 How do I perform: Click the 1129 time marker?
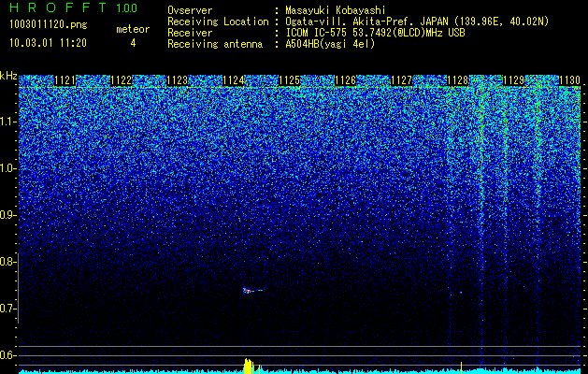pos(514,80)
